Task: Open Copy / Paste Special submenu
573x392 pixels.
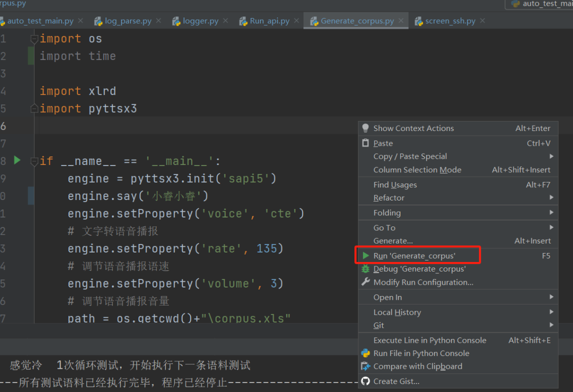Action: coord(458,156)
